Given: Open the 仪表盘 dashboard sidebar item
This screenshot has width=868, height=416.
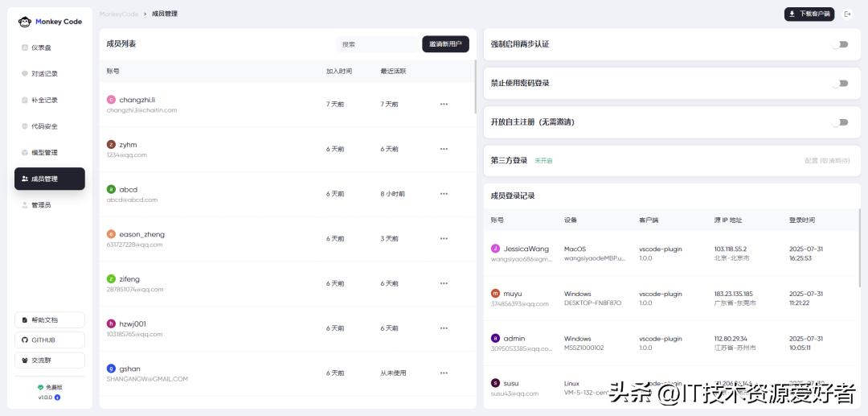Looking at the screenshot, I should pos(50,47).
